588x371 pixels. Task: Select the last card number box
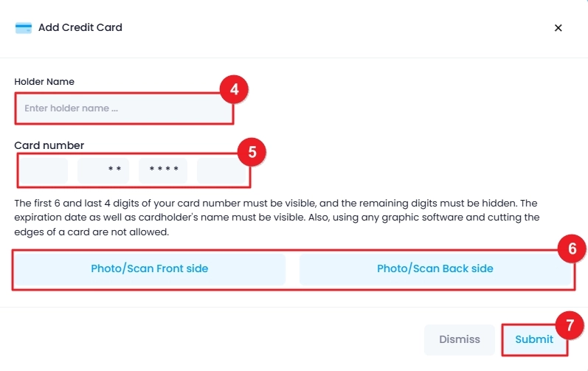coord(221,170)
